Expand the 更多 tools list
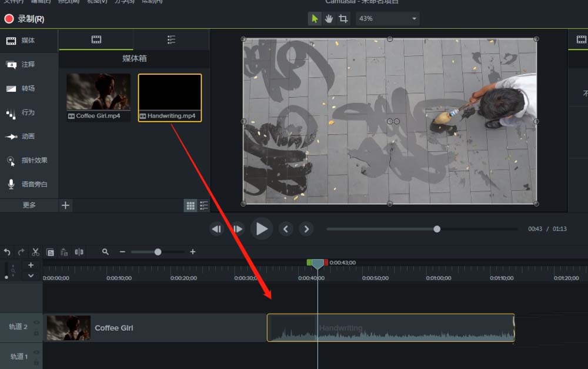 29,205
